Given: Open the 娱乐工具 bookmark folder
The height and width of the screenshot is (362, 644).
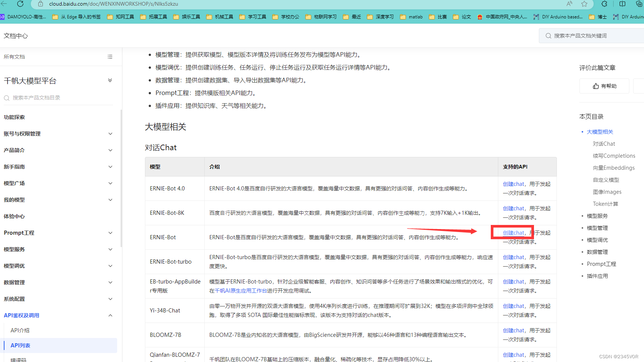Looking at the screenshot, I should [x=186, y=17].
